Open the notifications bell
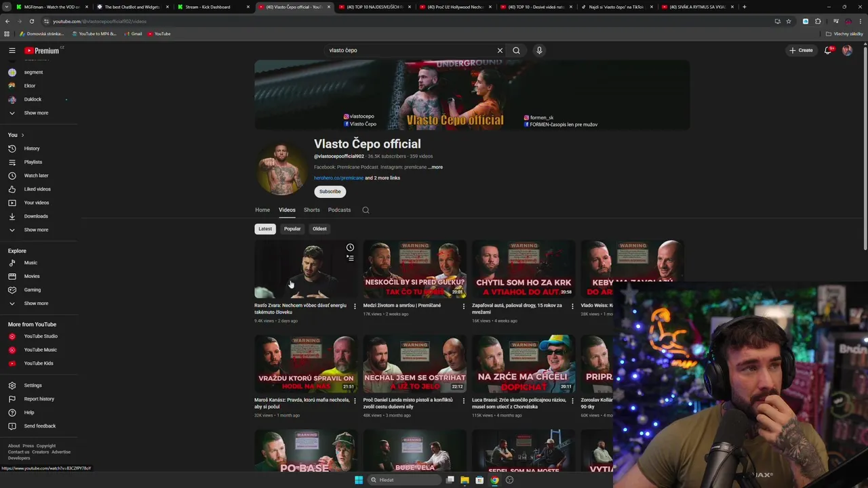 coord(827,50)
